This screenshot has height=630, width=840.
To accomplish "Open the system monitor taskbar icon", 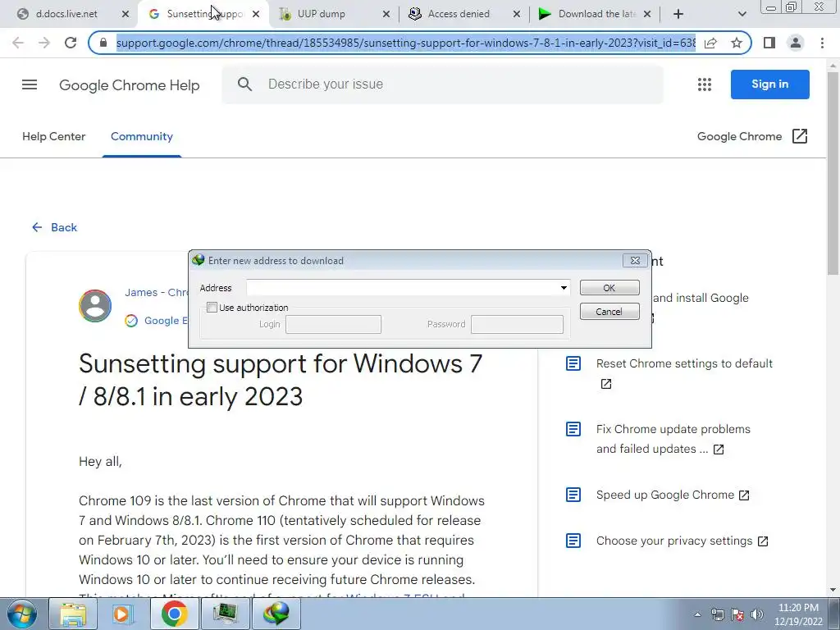I will (x=225, y=614).
